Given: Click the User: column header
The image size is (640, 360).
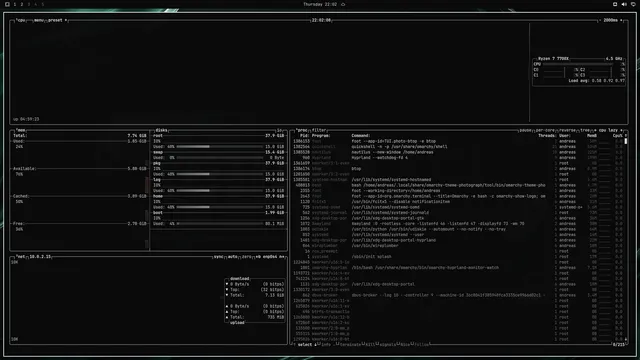Looking at the screenshot, I should 565,136.
